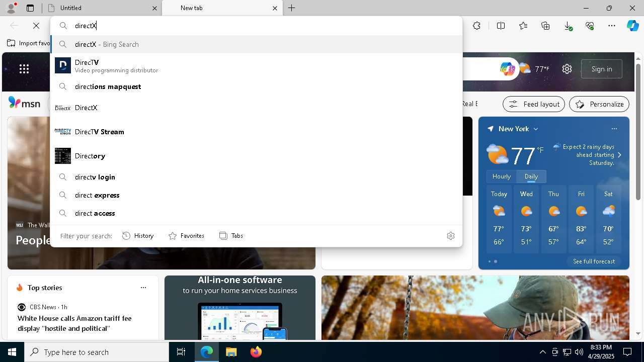Screen dimensions: 644x362
Task: Open the Copilot sidebar icon
Action: (633, 26)
